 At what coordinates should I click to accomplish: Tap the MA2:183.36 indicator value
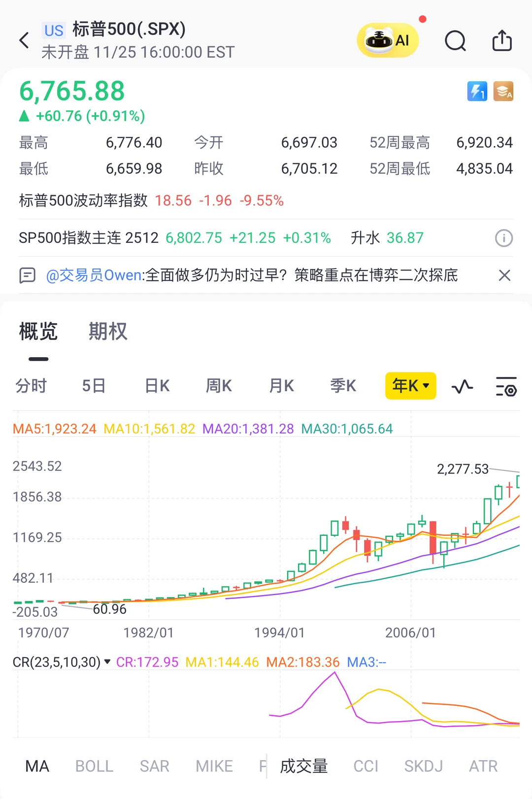coord(303,662)
